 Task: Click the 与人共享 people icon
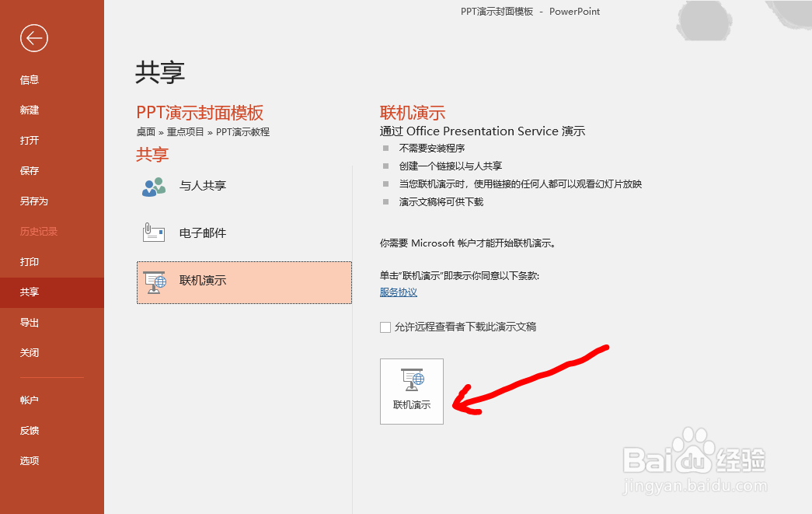(x=154, y=187)
